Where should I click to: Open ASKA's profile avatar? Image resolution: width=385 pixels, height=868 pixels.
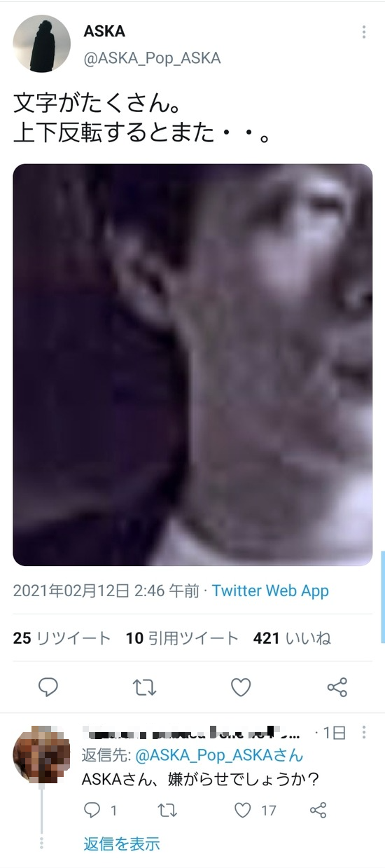[42, 43]
